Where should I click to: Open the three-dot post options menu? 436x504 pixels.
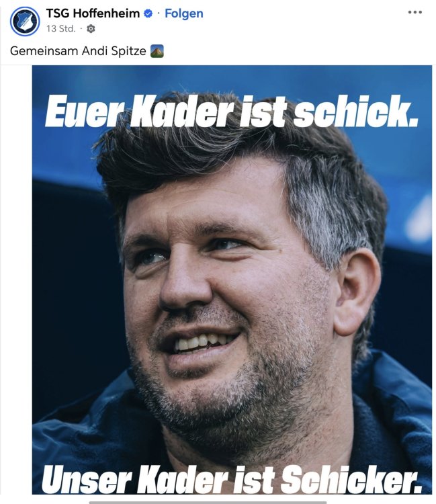point(415,12)
